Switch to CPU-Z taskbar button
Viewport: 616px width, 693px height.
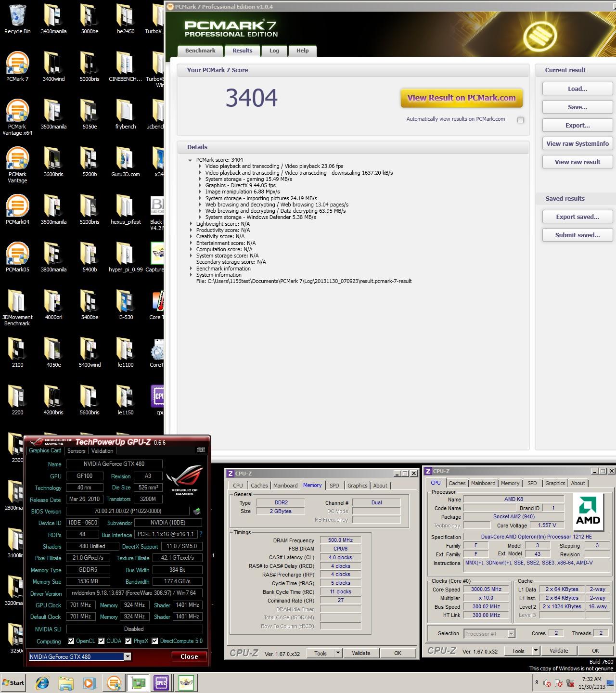click(161, 682)
